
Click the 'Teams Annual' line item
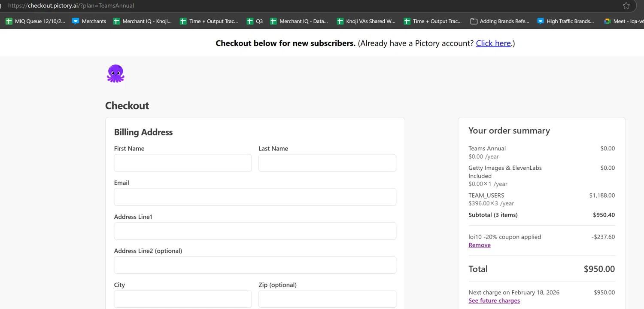click(487, 148)
